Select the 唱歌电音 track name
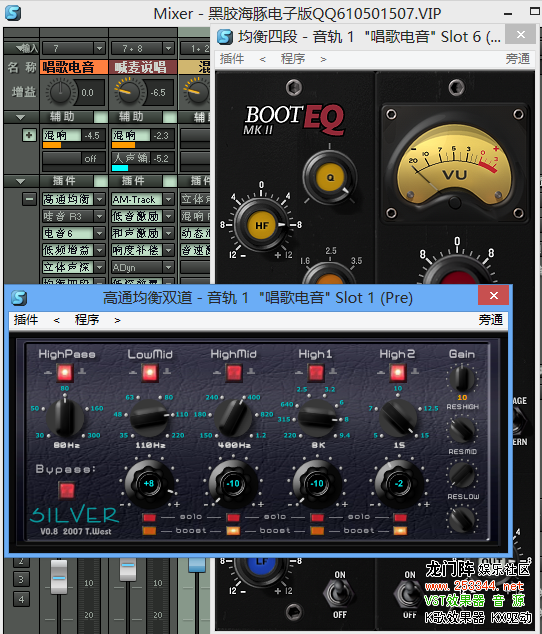The width and height of the screenshot is (542, 634). tap(74, 67)
